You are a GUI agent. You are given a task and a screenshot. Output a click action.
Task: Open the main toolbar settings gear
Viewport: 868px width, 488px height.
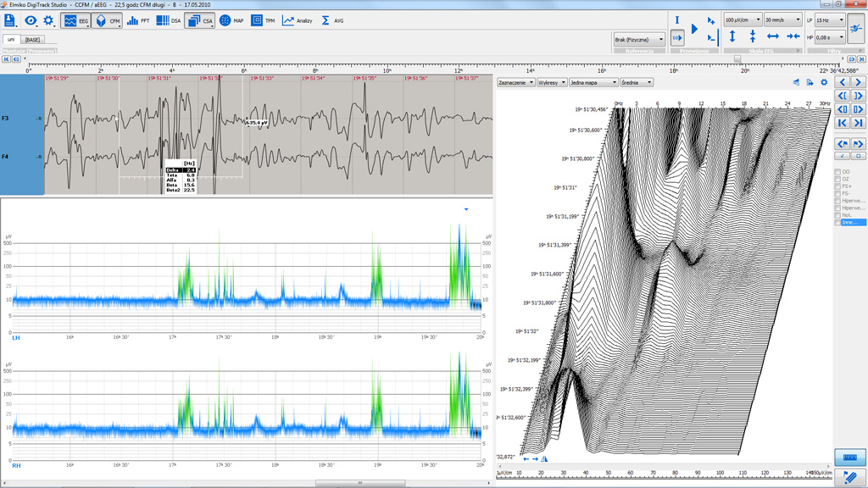48,20
